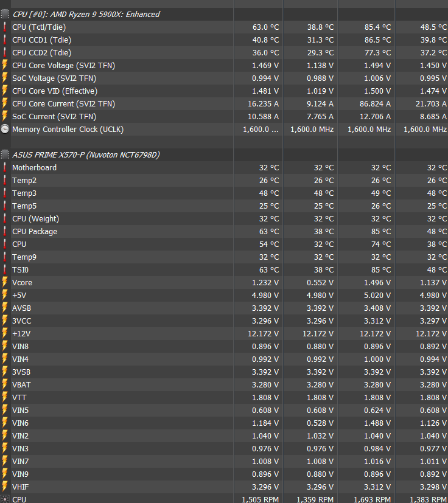Click the chip icon beside AMD Ryzen 9 5900X header

5,14
